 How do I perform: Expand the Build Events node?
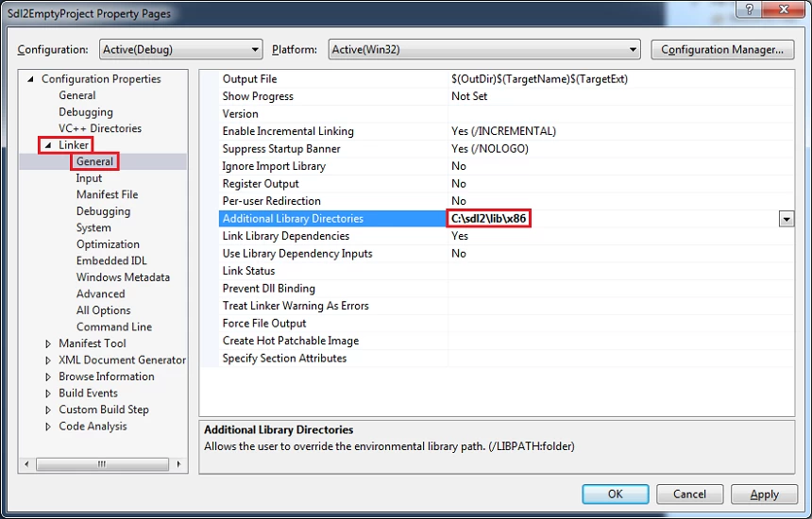pos(48,393)
